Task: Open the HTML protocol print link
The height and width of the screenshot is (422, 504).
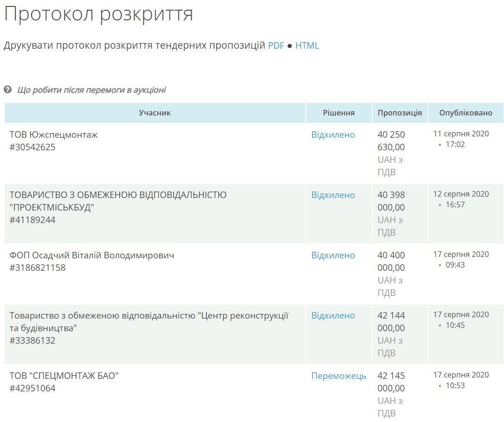Action: point(307,45)
